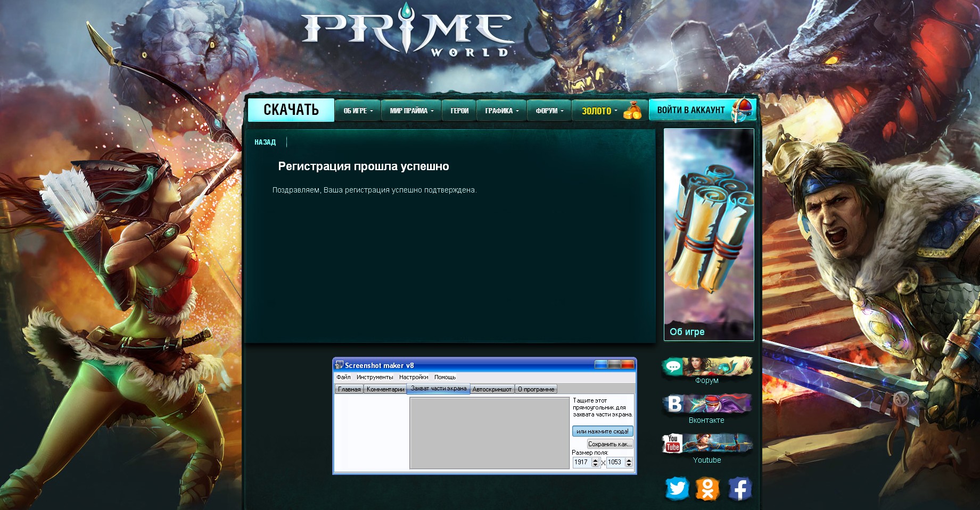Open the Вконтакте link label

pyautogui.click(x=706, y=420)
